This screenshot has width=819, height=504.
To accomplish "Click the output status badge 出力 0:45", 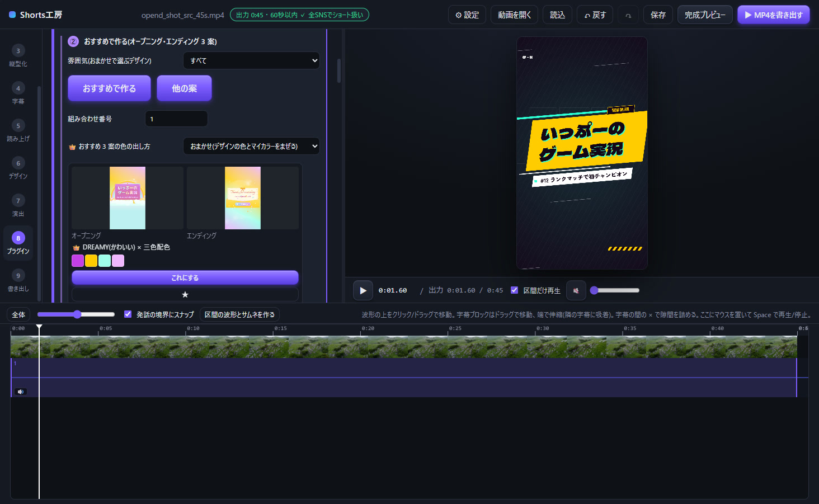I will point(299,15).
